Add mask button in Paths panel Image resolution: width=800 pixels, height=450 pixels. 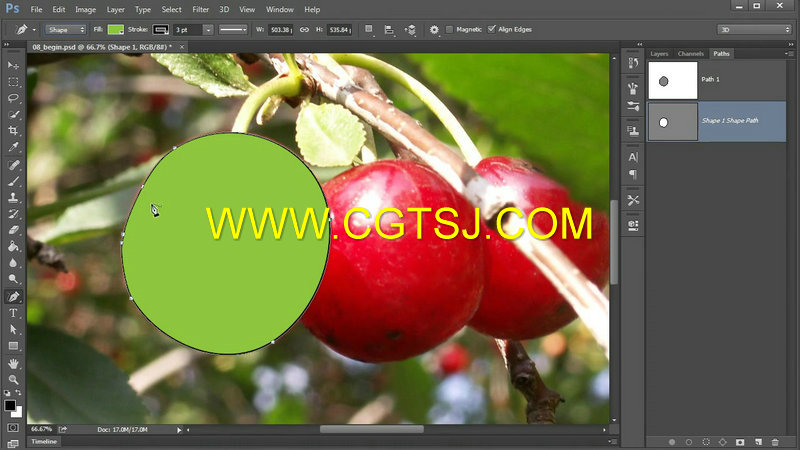pyautogui.click(x=740, y=442)
